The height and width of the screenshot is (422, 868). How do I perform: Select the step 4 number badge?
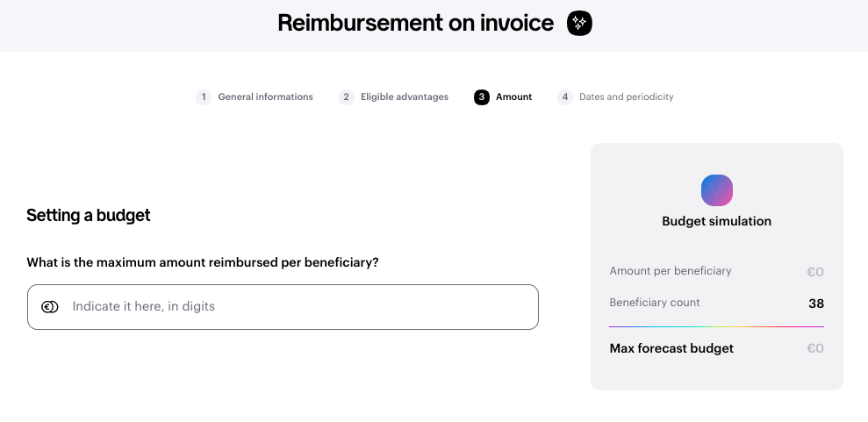[x=565, y=97]
